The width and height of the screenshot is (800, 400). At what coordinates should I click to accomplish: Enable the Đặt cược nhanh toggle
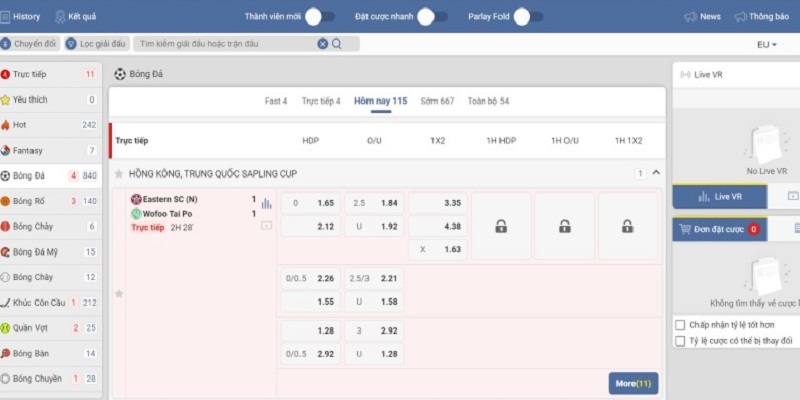pos(431,17)
